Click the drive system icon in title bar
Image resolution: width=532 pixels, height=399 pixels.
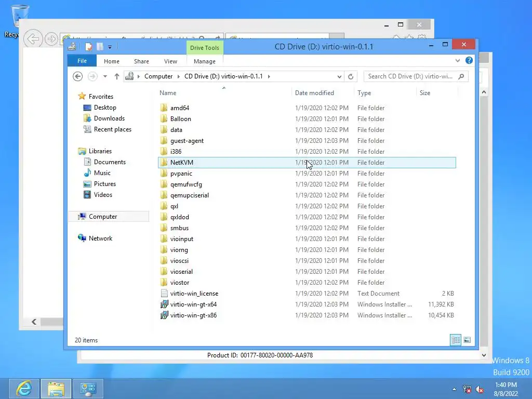tap(72, 46)
